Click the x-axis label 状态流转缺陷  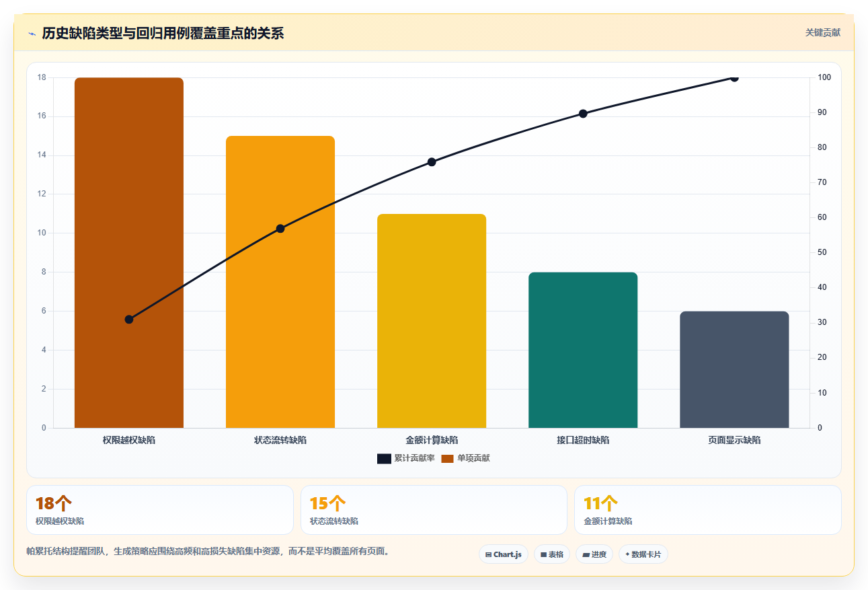pos(280,440)
